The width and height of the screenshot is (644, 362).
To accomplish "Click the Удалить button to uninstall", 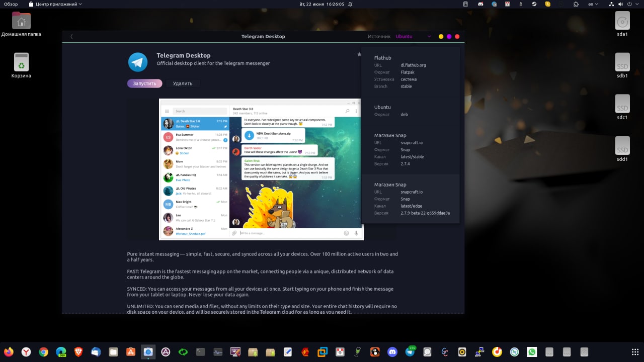I will (x=183, y=83).
